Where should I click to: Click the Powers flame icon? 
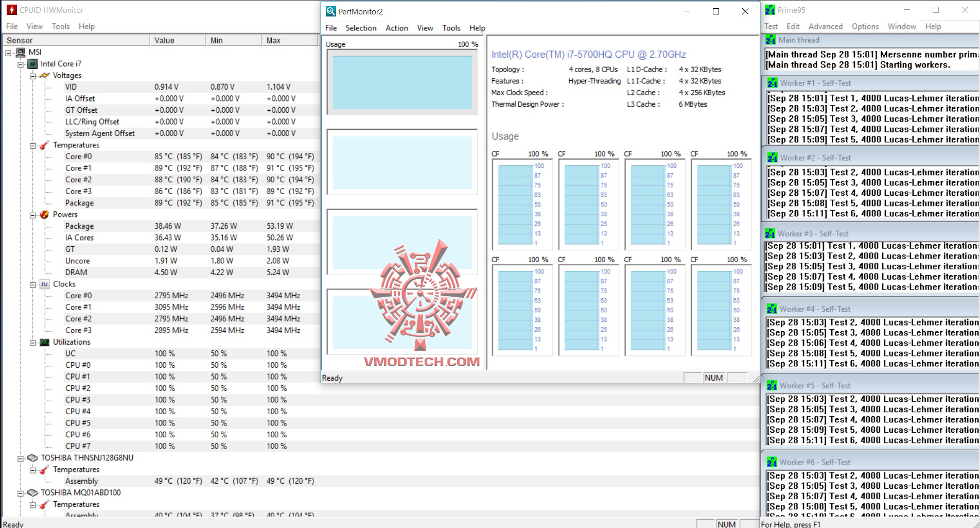click(x=45, y=214)
